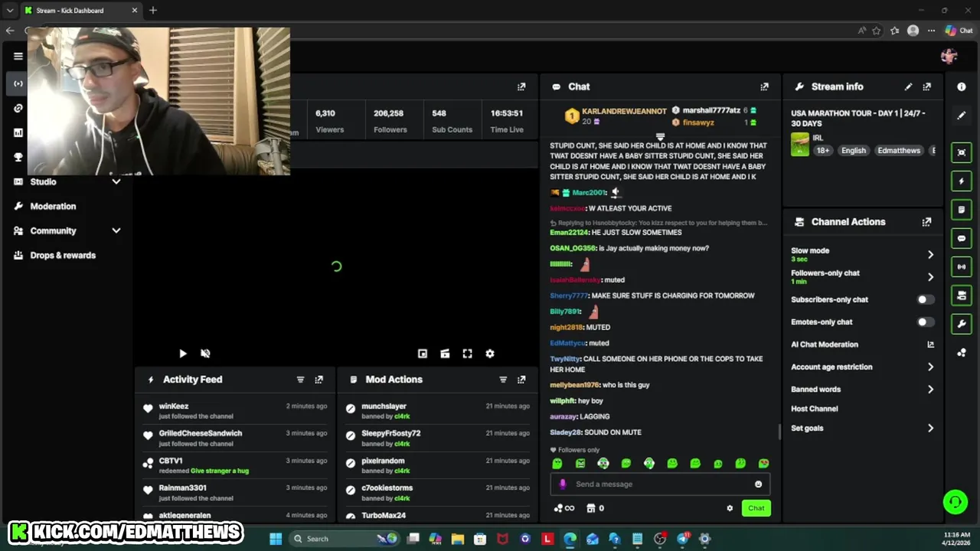Image resolution: width=980 pixels, height=551 pixels.
Task: Pop out the Channel Actions panel
Action: tap(927, 222)
